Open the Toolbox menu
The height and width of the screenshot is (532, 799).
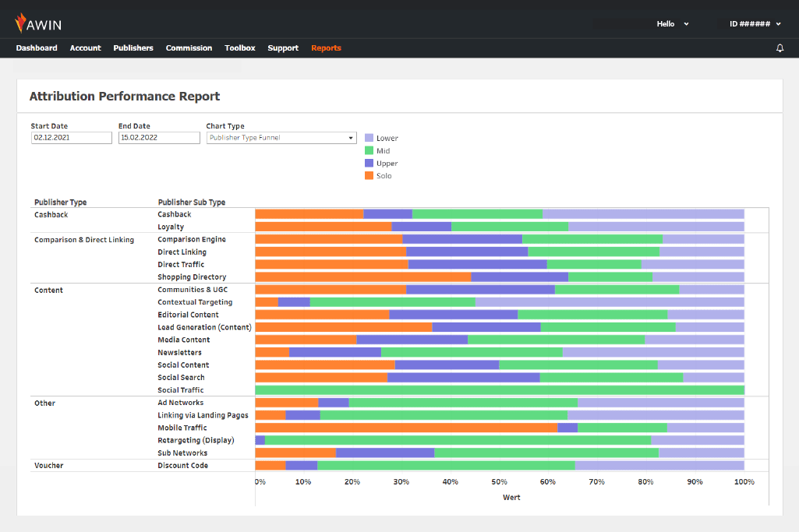[240, 48]
